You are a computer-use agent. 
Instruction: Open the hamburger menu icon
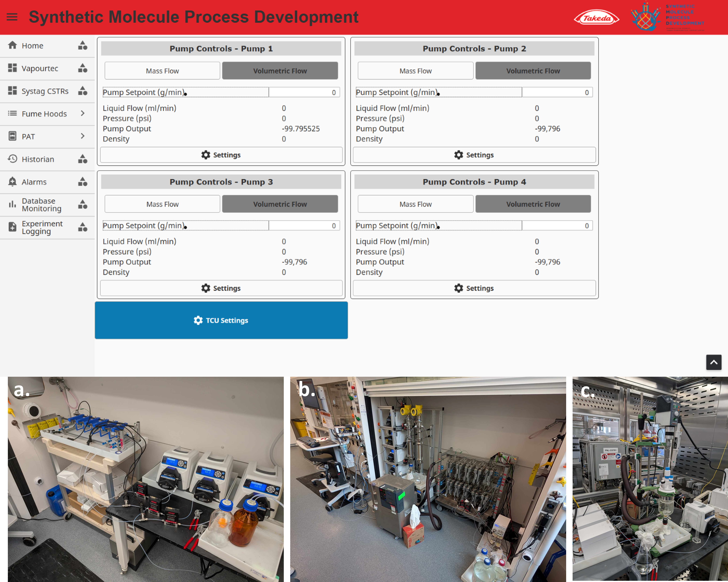click(x=12, y=17)
